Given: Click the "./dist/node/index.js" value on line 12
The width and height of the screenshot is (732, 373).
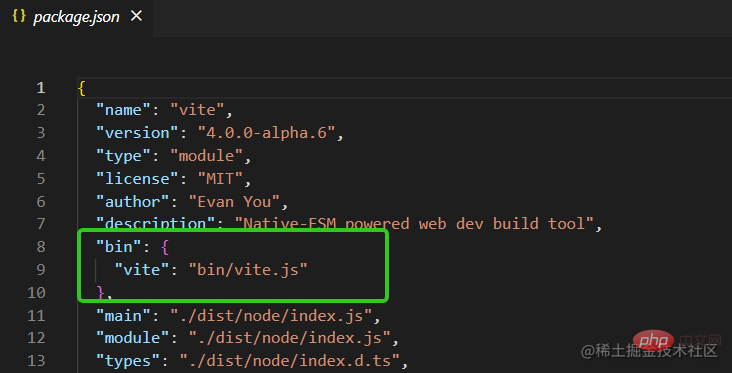Looking at the screenshot, I should (290, 338).
